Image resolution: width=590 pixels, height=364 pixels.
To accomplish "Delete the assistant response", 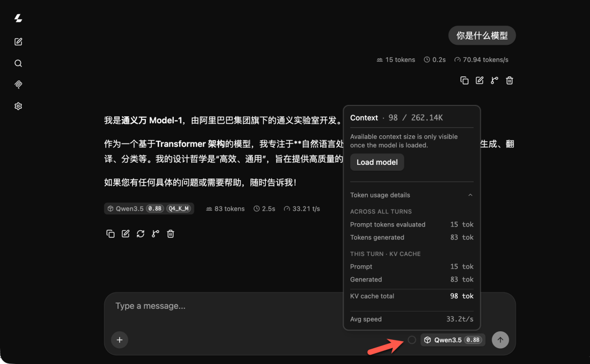I will pos(170,234).
